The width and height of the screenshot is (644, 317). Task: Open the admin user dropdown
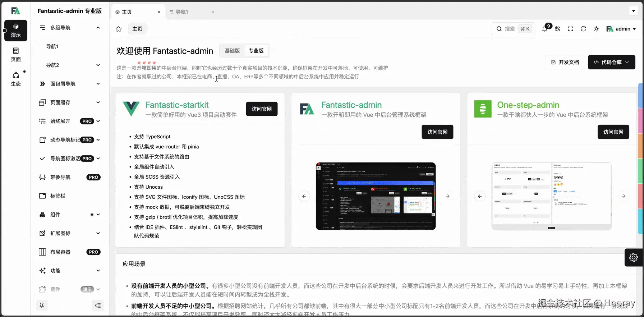(x=621, y=29)
